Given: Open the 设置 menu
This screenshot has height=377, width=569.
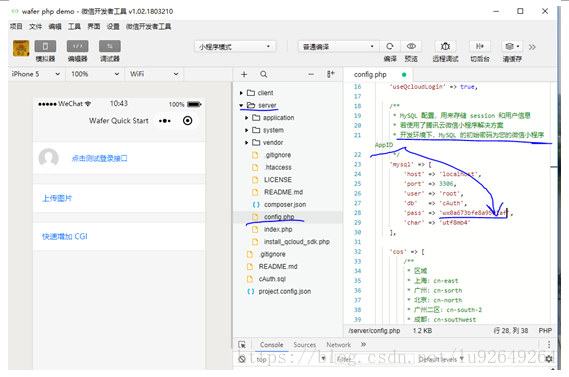Looking at the screenshot, I should coord(113,26).
